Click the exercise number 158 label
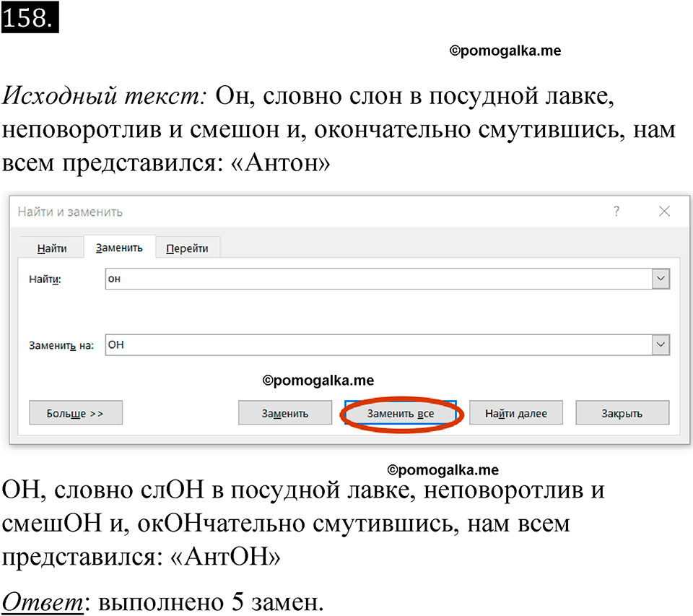Screen dimensions: 693x616 (30, 17)
